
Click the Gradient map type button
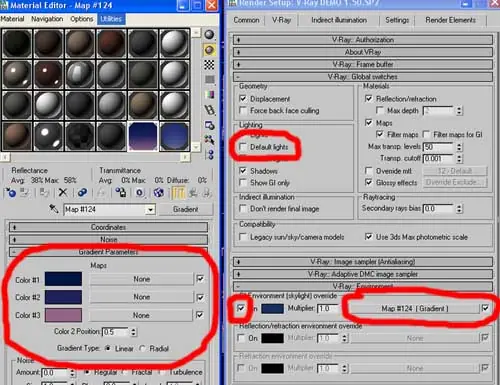point(185,209)
